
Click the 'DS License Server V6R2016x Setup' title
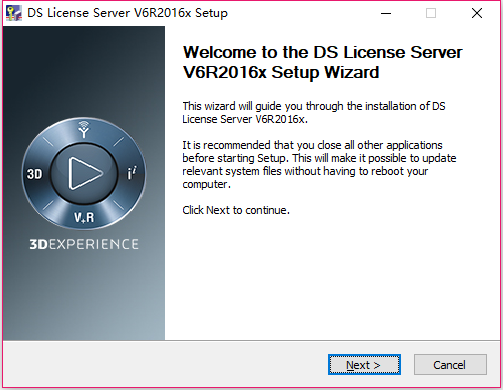click(x=127, y=13)
